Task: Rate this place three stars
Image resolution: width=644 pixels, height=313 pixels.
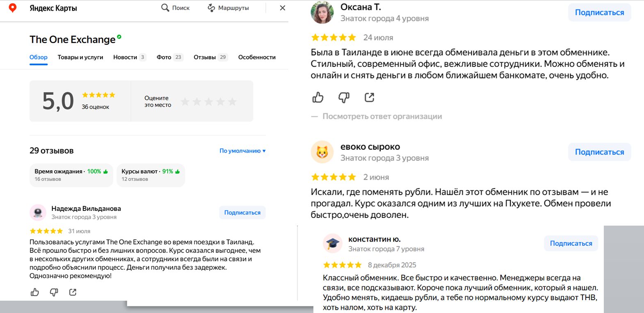Action: click(x=209, y=101)
